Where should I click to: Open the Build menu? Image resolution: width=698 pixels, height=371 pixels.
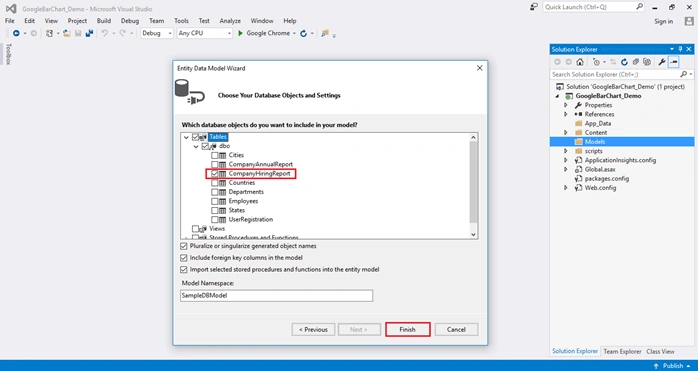(x=104, y=21)
